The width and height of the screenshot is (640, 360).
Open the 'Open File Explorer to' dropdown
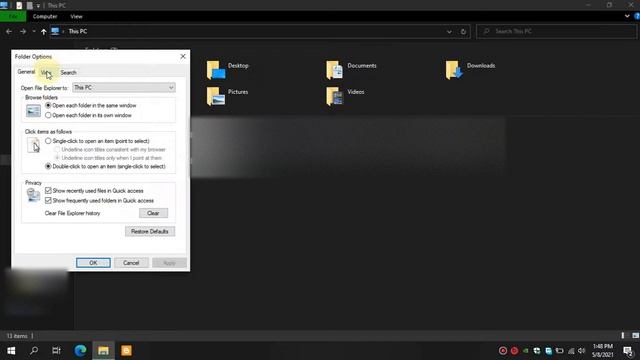[x=124, y=87]
